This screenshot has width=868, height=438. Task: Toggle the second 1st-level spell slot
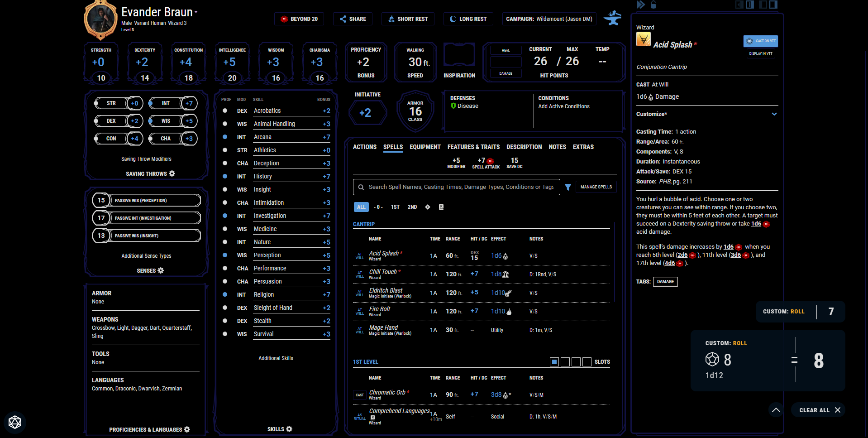(x=565, y=362)
